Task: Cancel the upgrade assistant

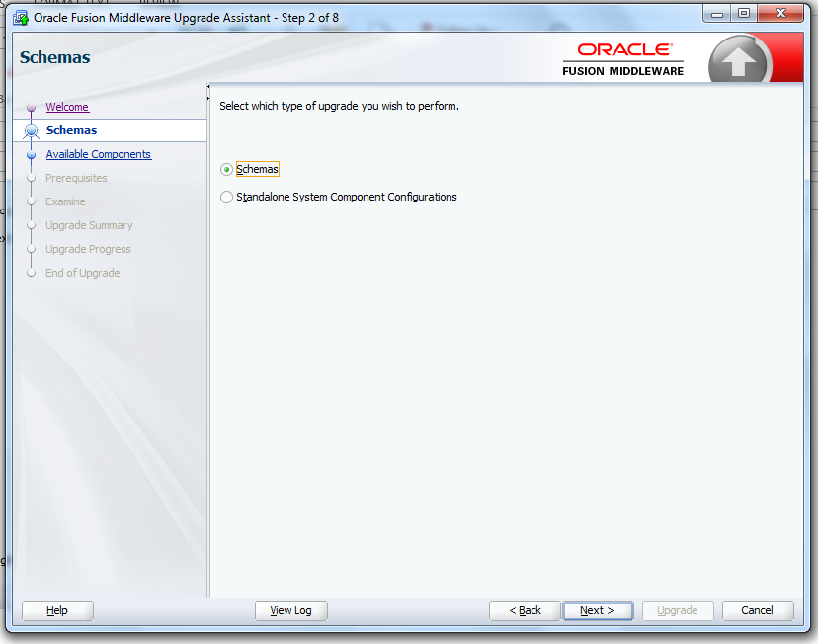Action: click(758, 610)
